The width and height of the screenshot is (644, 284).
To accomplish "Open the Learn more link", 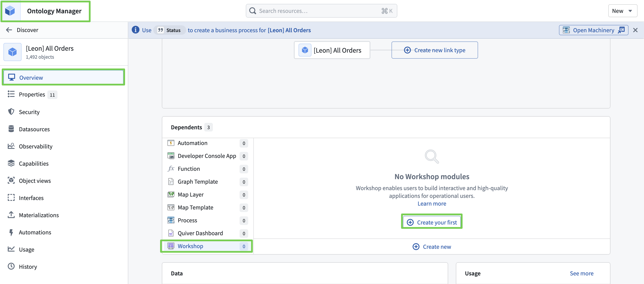I will tap(432, 204).
